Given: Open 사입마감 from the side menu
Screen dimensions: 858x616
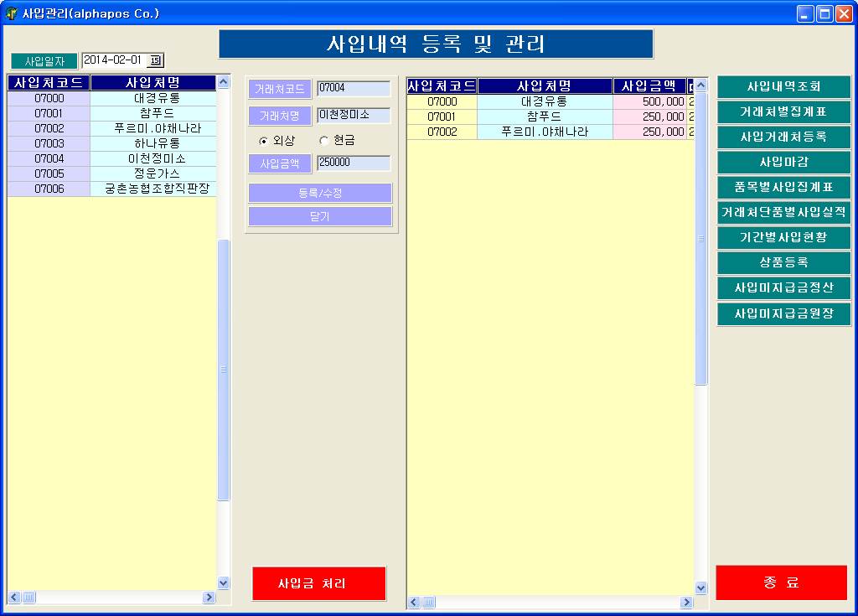Looking at the screenshot, I should (783, 162).
